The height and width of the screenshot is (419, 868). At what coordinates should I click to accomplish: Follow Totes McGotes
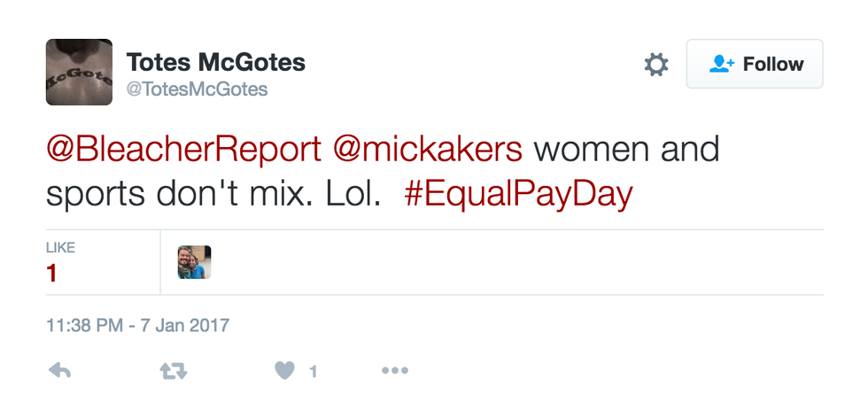pyautogui.click(x=755, y=65)
